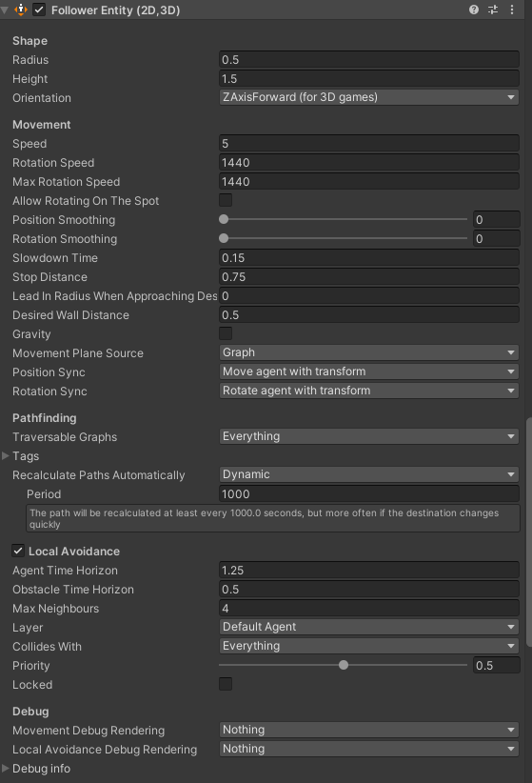Open the Local Avoidance Debug Rendering dropdown
532x783 pixels.
pos(369,749)
